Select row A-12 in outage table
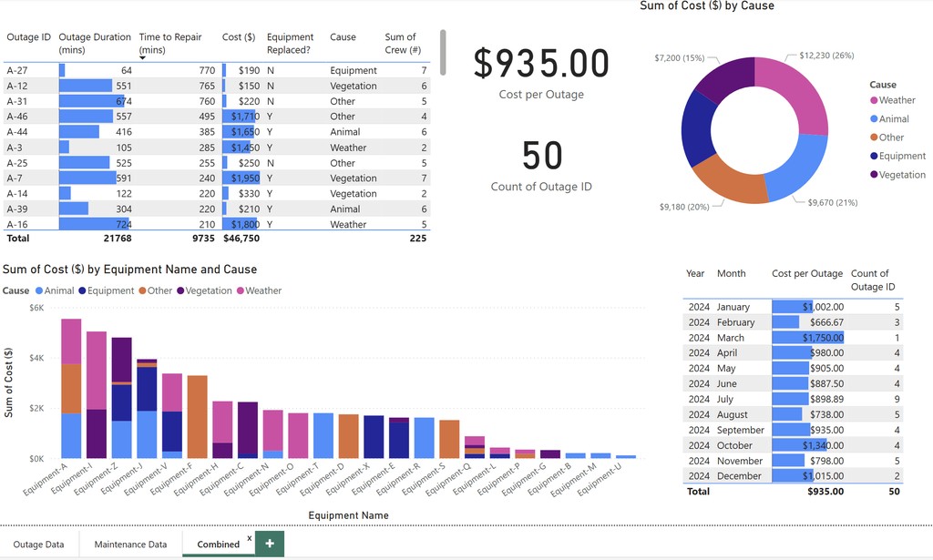 coord(217,86)
